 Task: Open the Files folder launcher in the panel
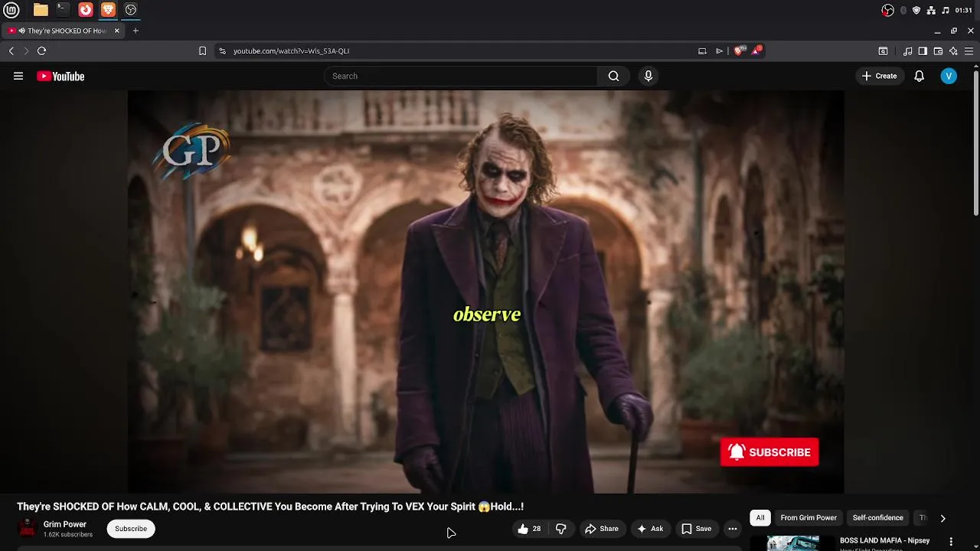41,10
